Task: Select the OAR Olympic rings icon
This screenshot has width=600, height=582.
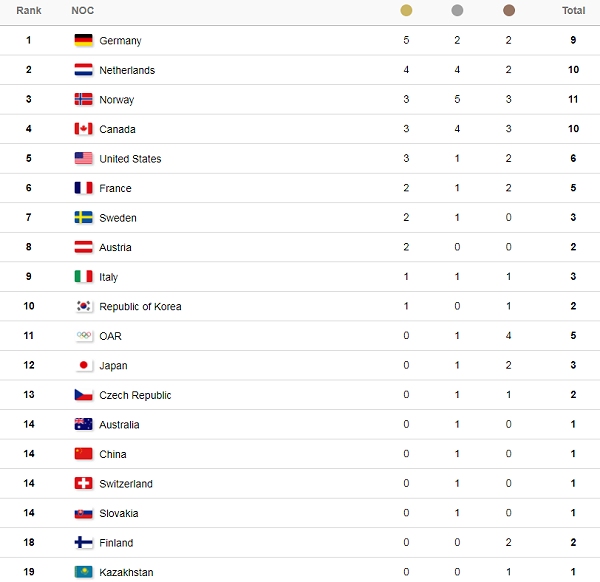Action: (x=83, y=336)
